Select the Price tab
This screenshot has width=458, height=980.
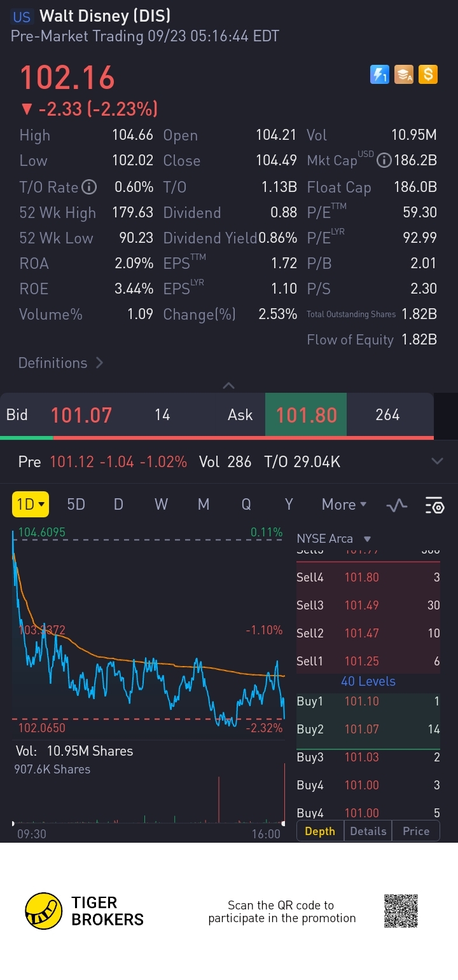tap(416, 831)
